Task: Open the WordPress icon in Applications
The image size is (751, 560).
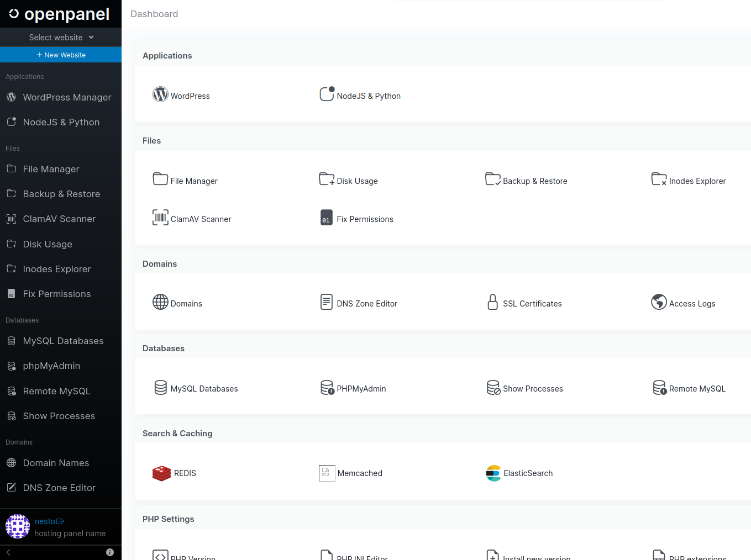Action: pos(160,94)
